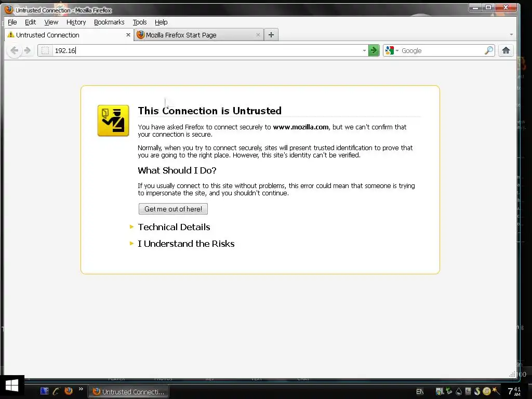Minimize the Firefox window
This screenshot has width=532, height=399.
475,7
